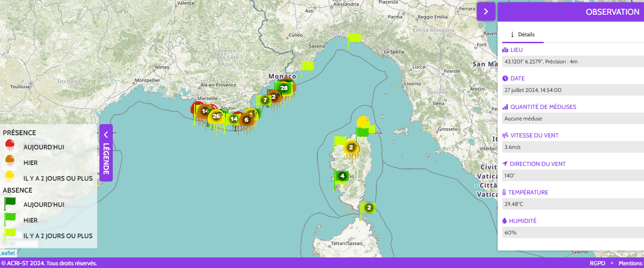Open the flag cluster marked 7
The image size is (644, 268).
pyautogui.click(x=265, y=100)
